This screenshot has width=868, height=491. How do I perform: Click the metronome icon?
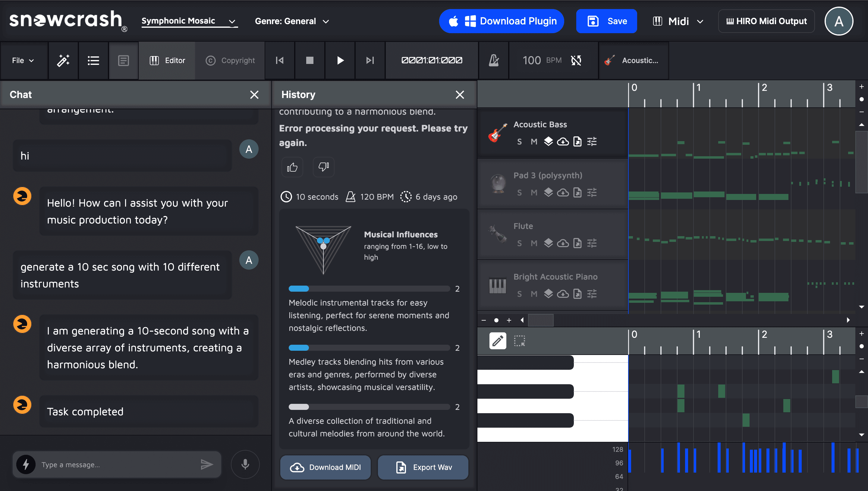coord(494,60)
